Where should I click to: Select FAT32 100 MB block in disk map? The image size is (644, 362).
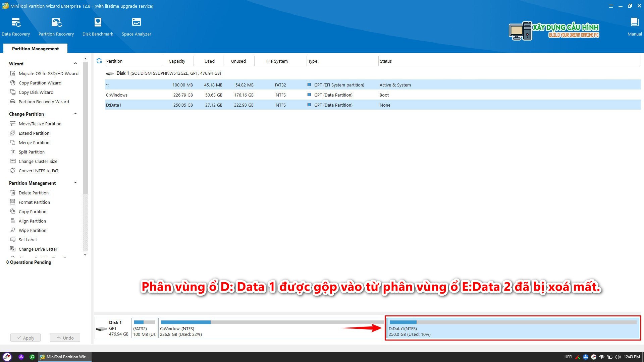(x=145, y=328)
